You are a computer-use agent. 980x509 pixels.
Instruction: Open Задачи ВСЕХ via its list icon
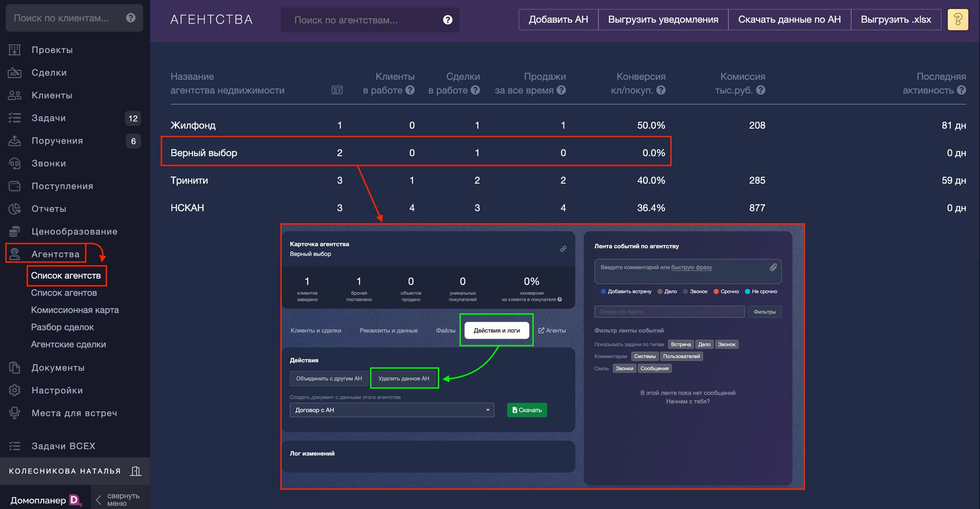pyautogui.click(x=14, y=446)
